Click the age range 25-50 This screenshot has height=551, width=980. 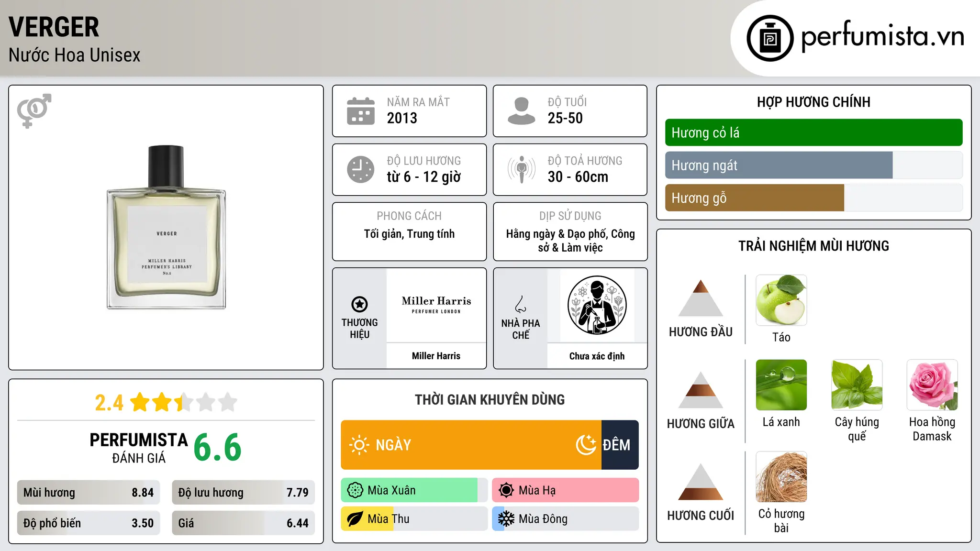coord(565,118)
